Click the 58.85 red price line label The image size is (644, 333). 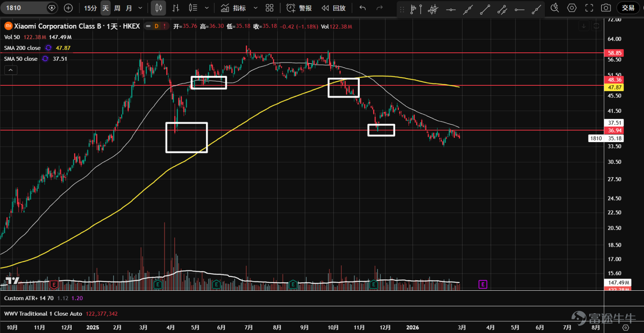point(614,53)
